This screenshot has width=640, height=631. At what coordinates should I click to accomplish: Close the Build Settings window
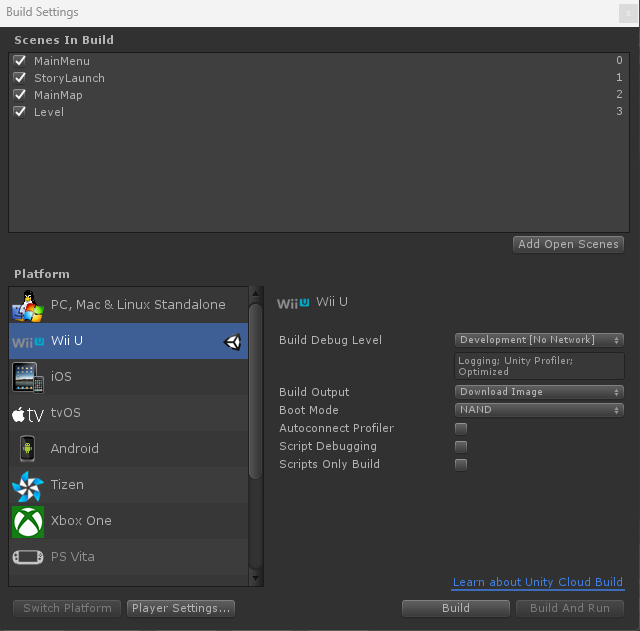pyautogui.click(x=628, y=13)
